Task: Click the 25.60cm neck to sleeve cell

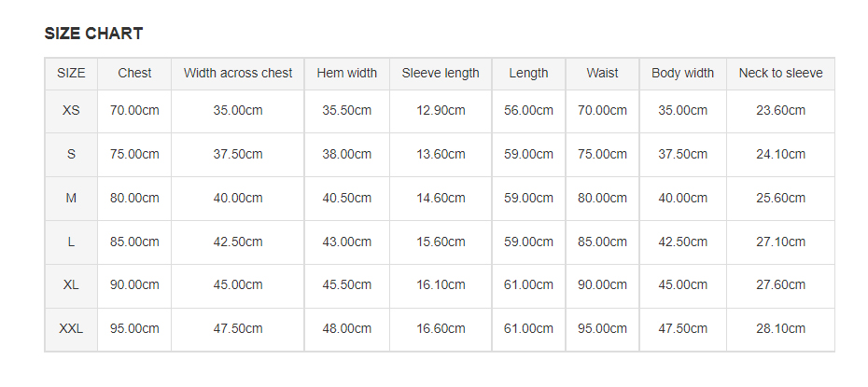Action: point(780,198)
